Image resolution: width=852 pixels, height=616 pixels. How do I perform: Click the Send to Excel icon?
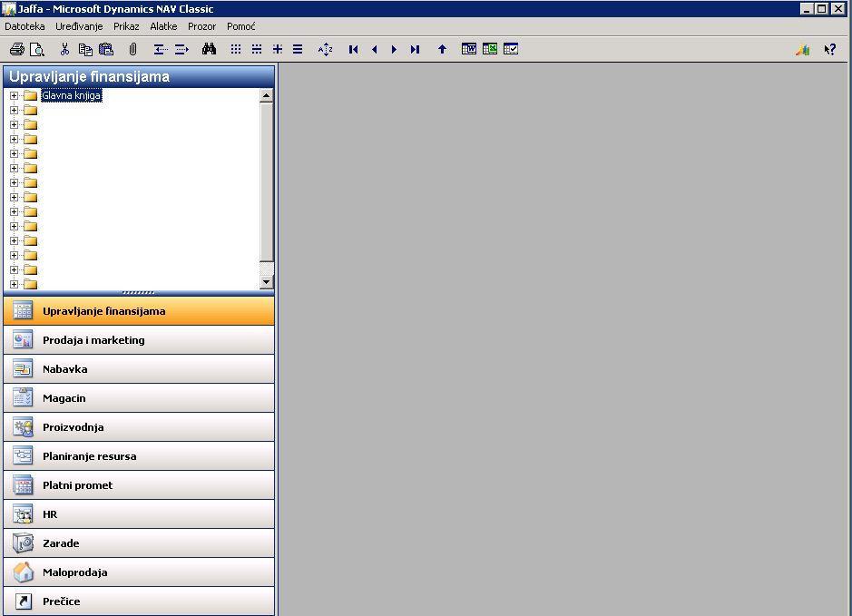490,49
